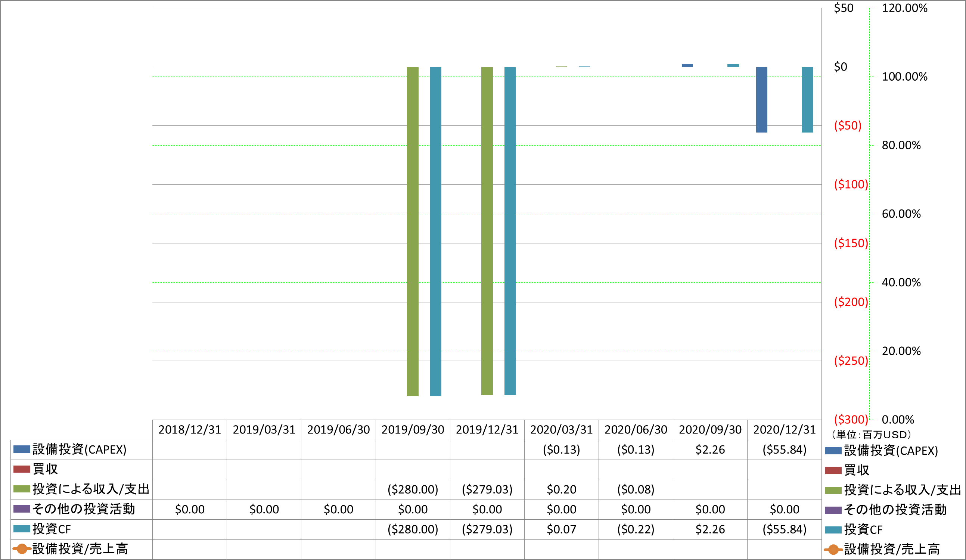Click the 60.00% secondary axis label
The height and width of the screenshot is (560, 966).
[901, 214]
